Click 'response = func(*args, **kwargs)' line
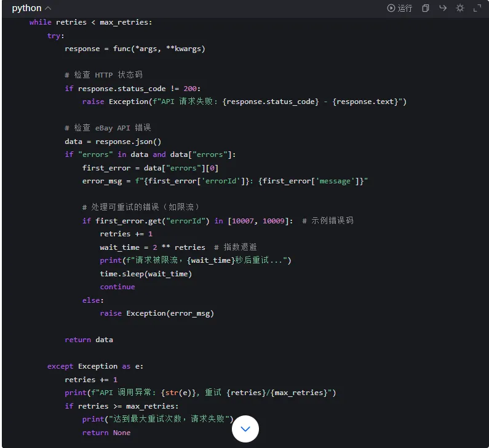 point(135,49)
